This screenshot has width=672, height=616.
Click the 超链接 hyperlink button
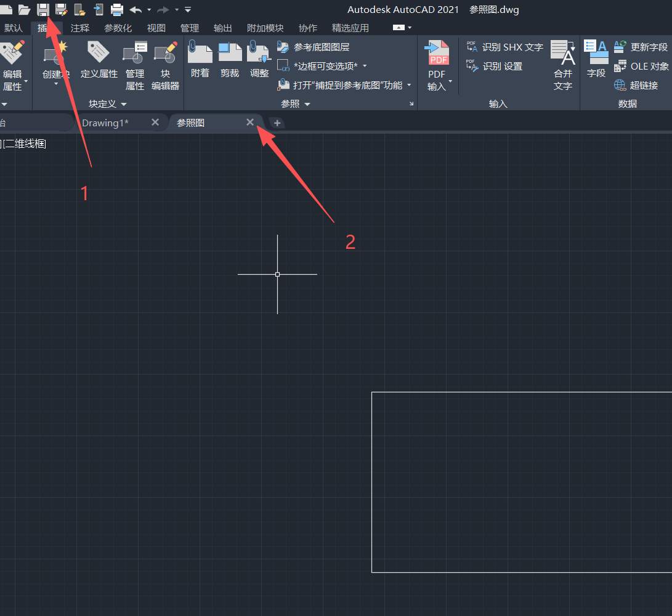tap(637, 85)
